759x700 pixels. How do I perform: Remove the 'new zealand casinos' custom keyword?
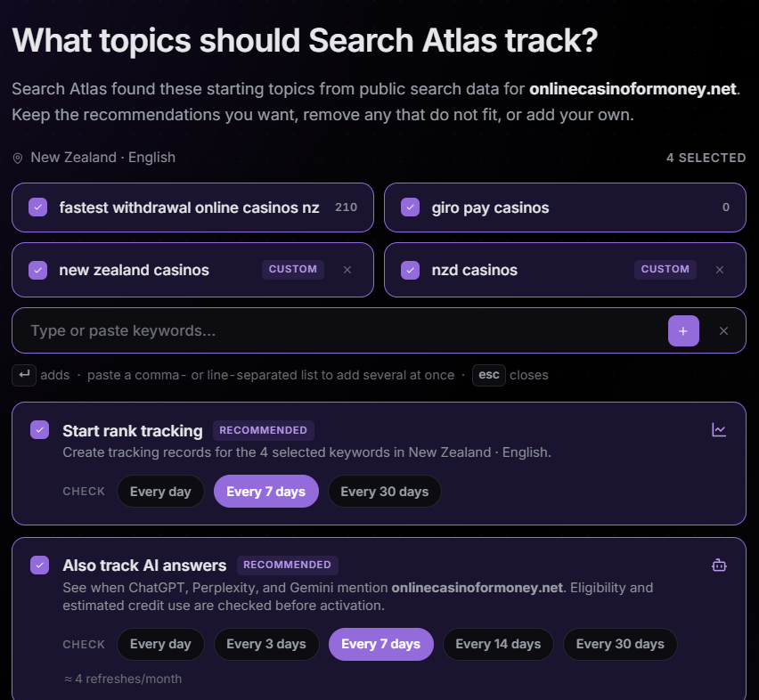(x=347, y=270)
